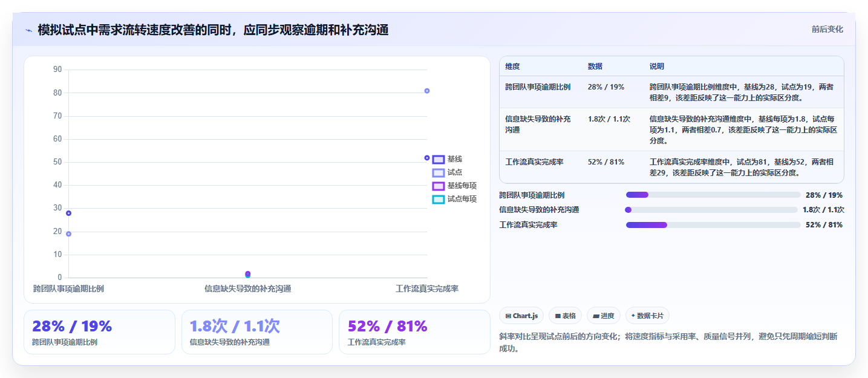Click the pilot data point at 19
The width and height of the screenshot is (868, 378).
[68, 234]
